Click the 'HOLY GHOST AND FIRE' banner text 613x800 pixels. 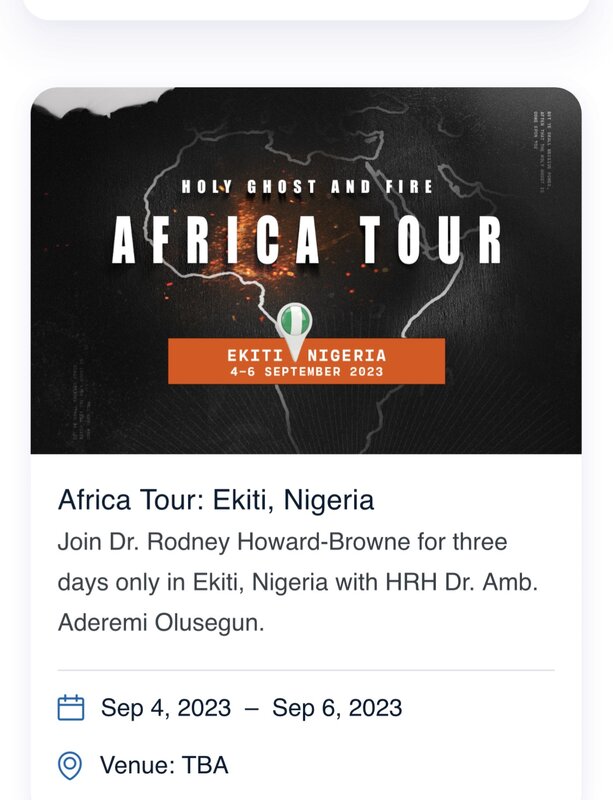point(306,186)
